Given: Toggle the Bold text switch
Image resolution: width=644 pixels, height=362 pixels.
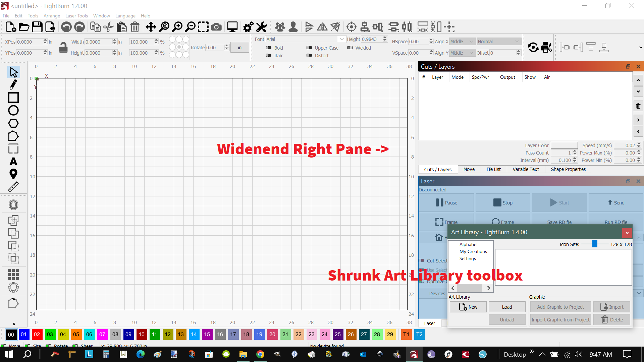Looking at the screenshot, I should [269, 48].
